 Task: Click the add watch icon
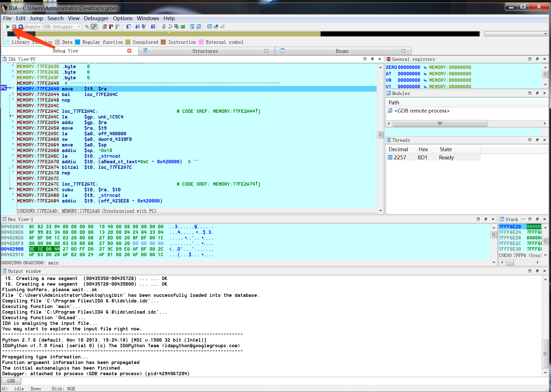click(216, 27)
